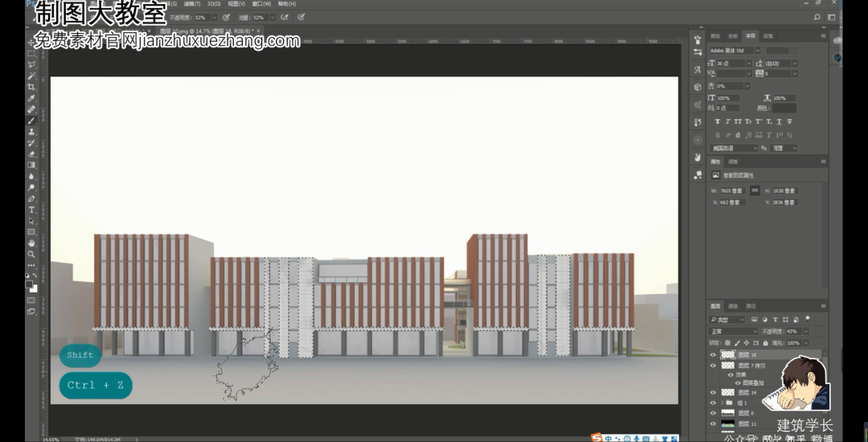Hide layer 图层 18 with eye icon
The image size is (868, 442).
pos(713,354)
